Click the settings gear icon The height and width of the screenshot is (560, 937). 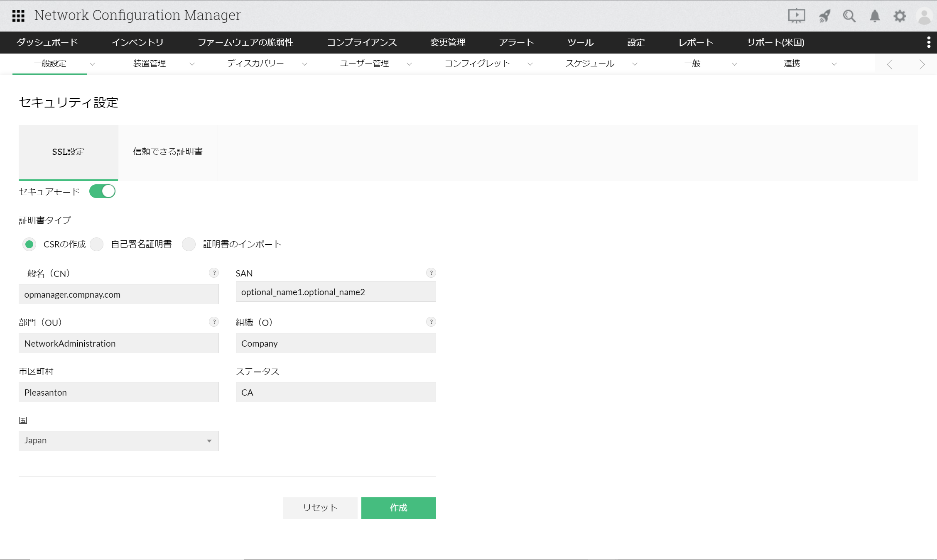coord(900,16)
